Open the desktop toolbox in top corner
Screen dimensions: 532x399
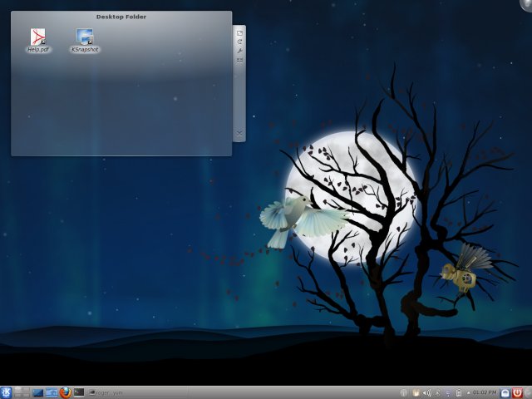tap(526, 5)
